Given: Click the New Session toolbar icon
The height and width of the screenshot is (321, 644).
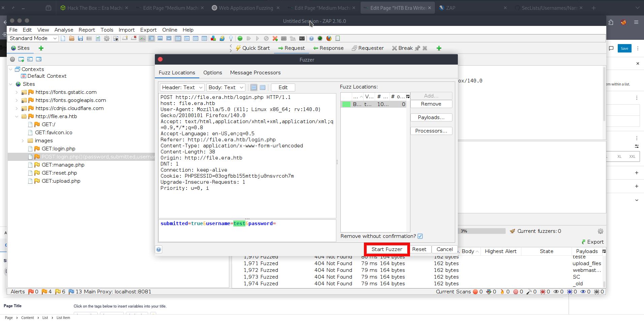Looking at the screenshot, I should pyautogui.click(x=63, y=38).
